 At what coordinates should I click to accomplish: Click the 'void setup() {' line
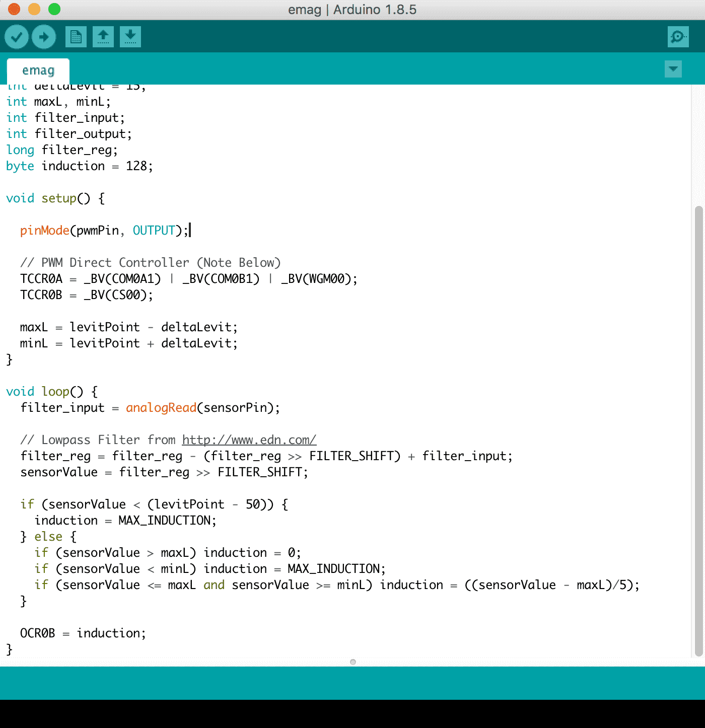tap(55, 198)
